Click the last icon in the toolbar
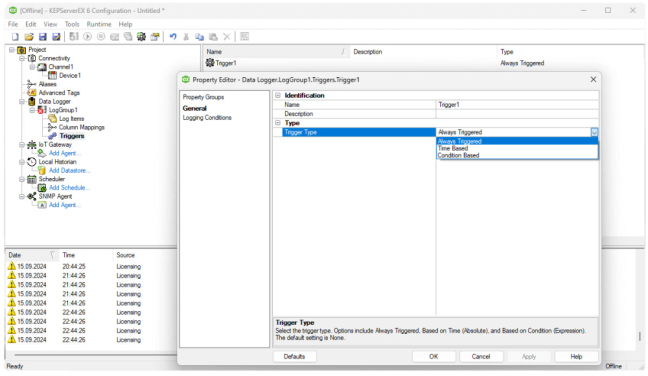The image size is (648, 376). 244,37
